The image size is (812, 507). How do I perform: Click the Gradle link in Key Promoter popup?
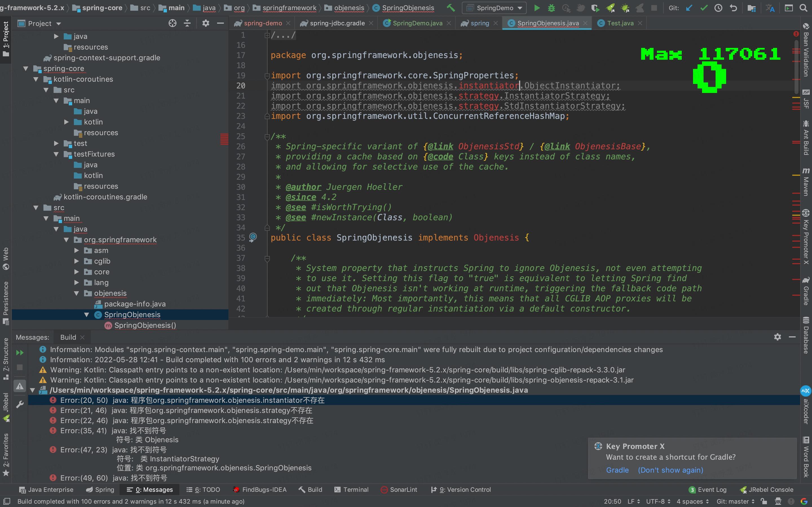click(x=617, y=470)
